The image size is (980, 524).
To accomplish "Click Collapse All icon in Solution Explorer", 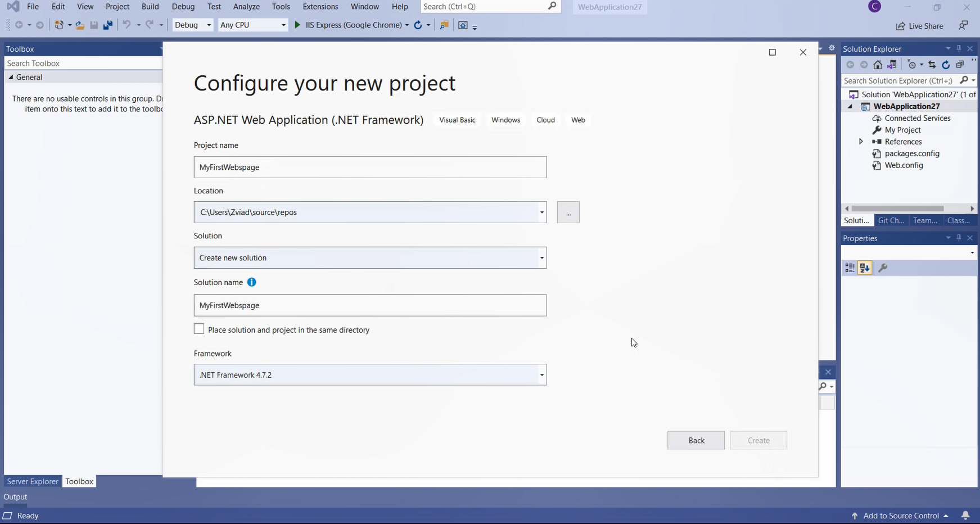I will (960, 65).
